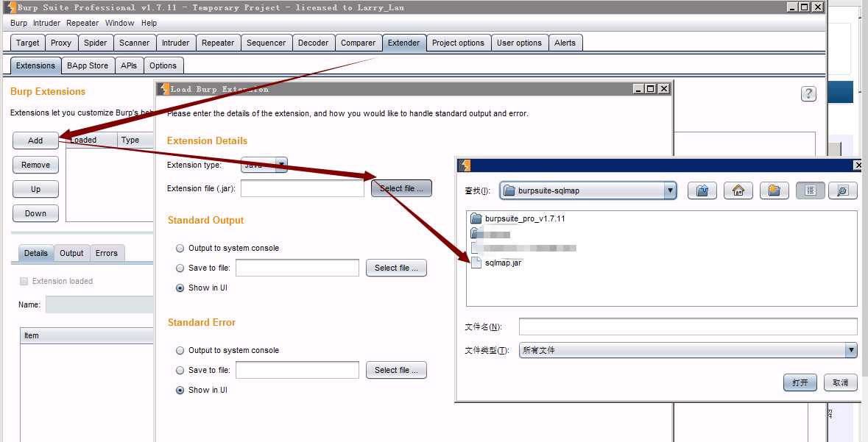The height and width of the screenshot is (442, 868).
Task: Switch to the Intruder tab
Action: tap(175, 43)
